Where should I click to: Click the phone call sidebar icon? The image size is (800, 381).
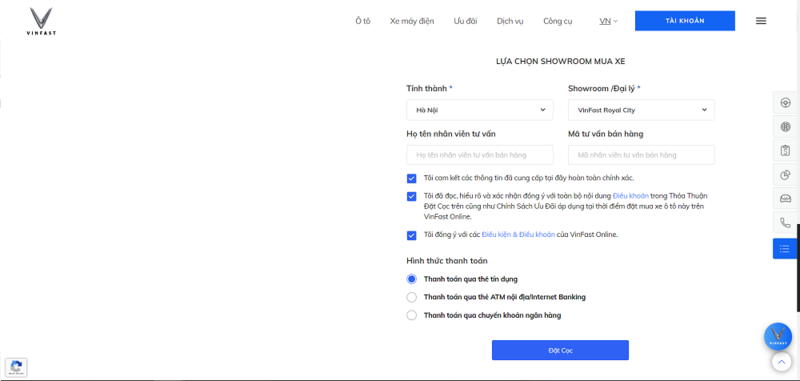[x=785, y=223]
